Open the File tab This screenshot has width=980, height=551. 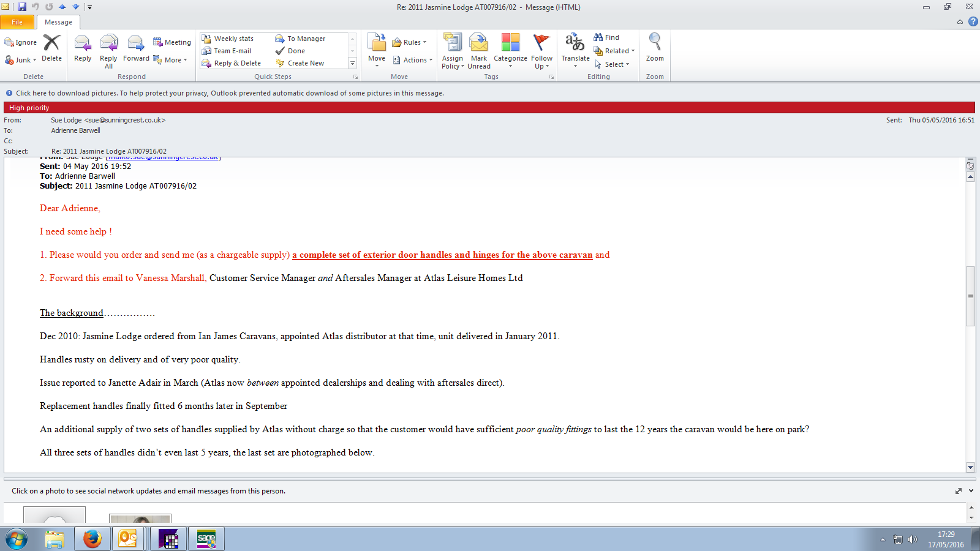(x=17, y=22)
